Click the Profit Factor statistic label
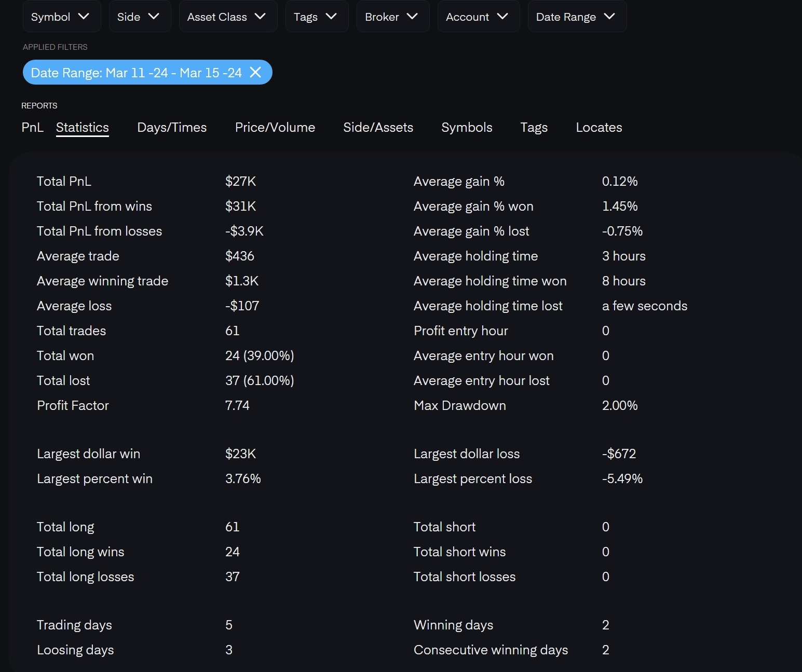Image resolution: width=802 pixels, height=672 pixels. tap(73, 405)
